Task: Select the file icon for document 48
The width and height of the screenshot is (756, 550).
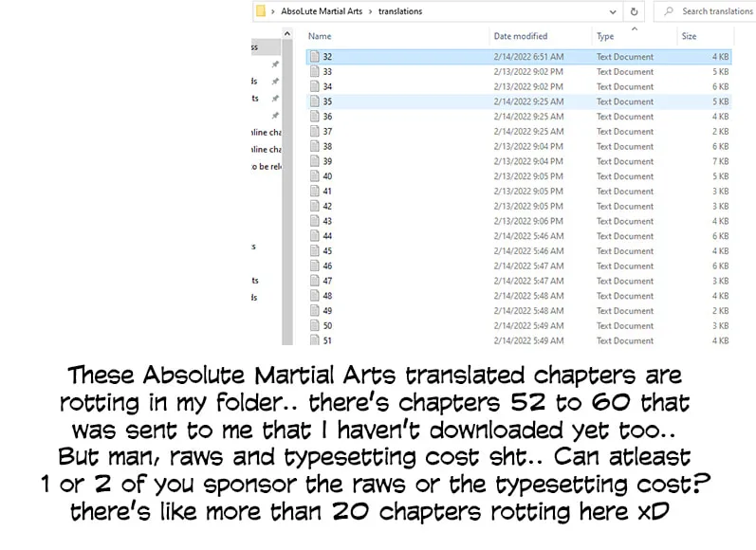Action: click(x=315, y=296)
